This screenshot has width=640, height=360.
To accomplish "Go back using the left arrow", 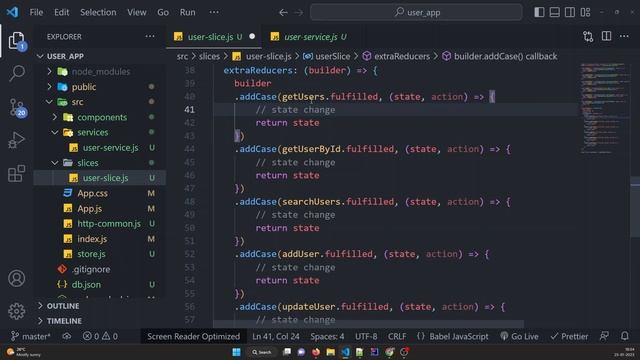I will (x=283, y=13).
